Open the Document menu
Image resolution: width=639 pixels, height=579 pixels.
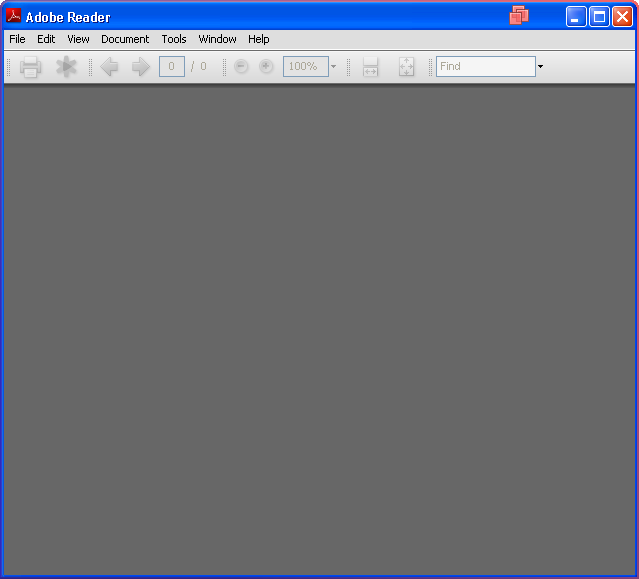tap(125, 39)
